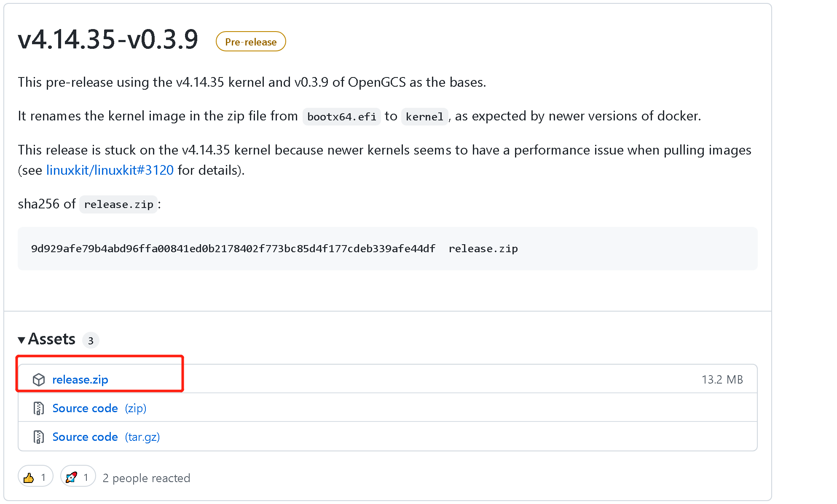Click the zip archive icon for Source code (zip)
Image resolution: width=837 pixels, height=504 pixels.
click(x=39, y=408)
